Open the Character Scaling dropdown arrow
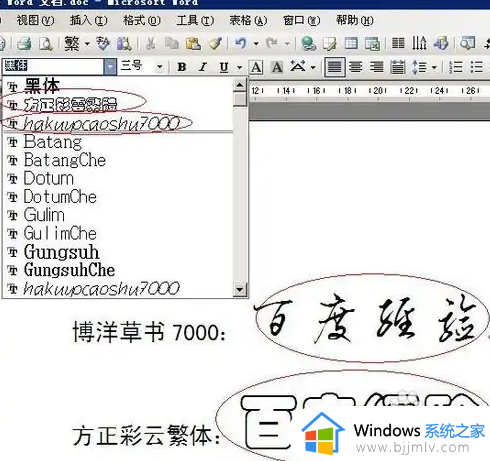 (x=313, y=67)
